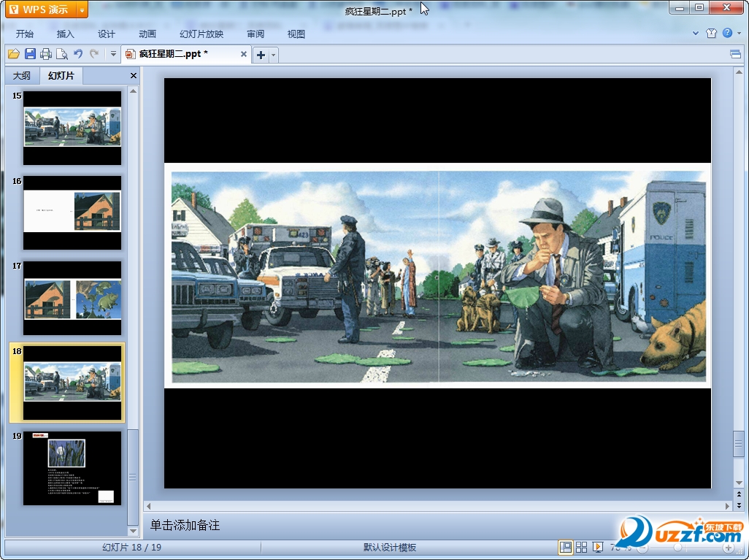
Task: Save the presentation with the floppy icon
Action: click(30, 54)
